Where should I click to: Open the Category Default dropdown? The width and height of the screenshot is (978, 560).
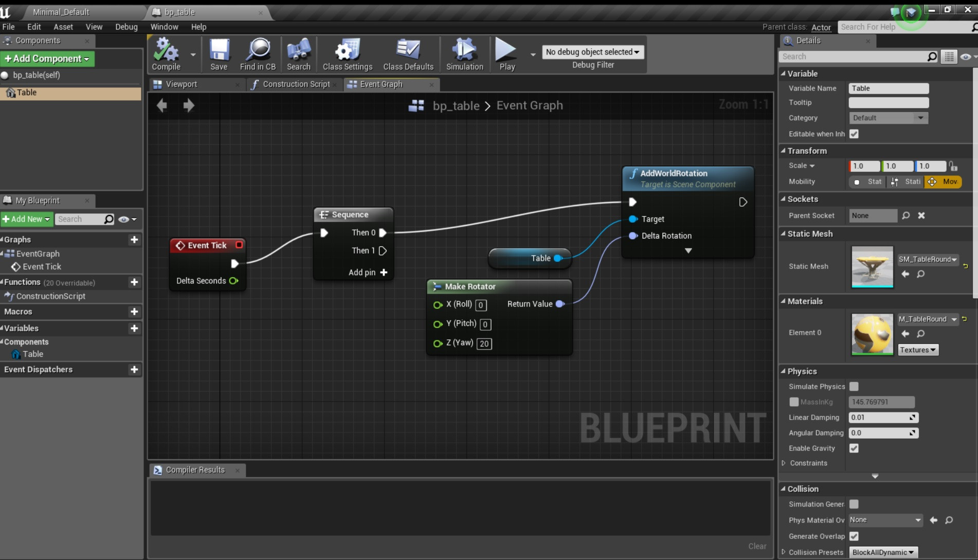coord(889,118)
